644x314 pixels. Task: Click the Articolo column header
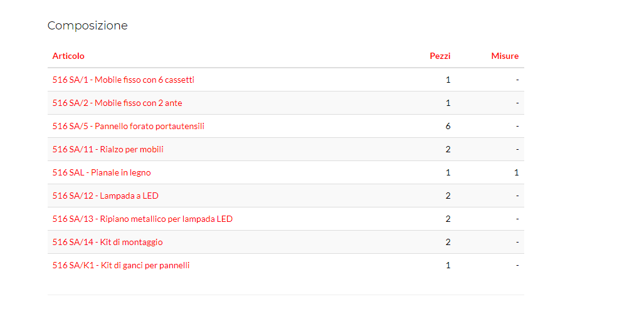[x=68, y=56]
